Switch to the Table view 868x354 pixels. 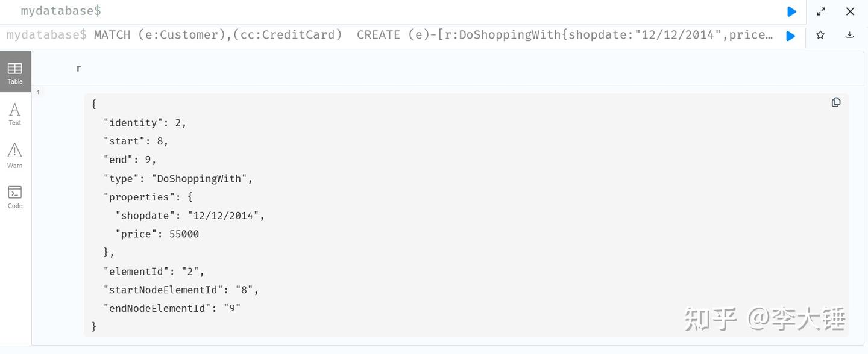click(15, 72)
